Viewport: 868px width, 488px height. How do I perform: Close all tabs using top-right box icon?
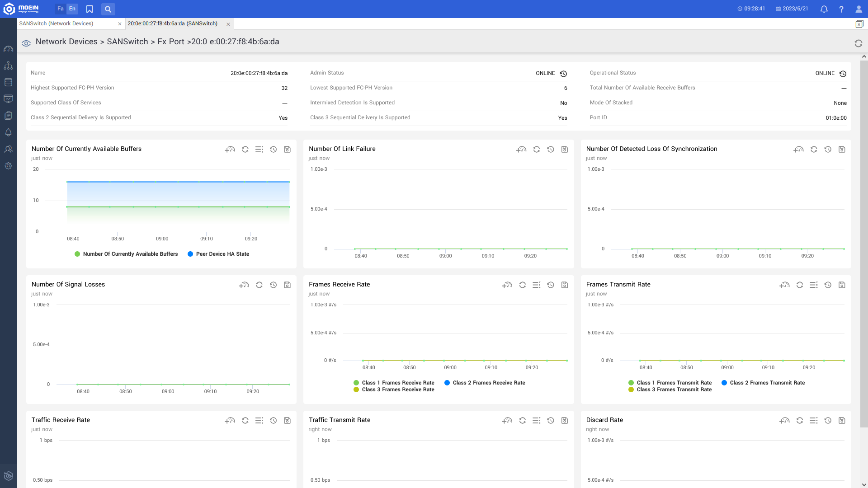(x=859, y=24)
